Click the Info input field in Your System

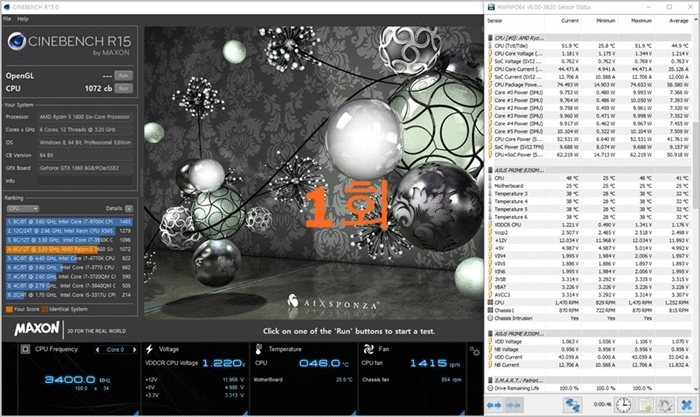pyautogui.click(x=85, y=181)
